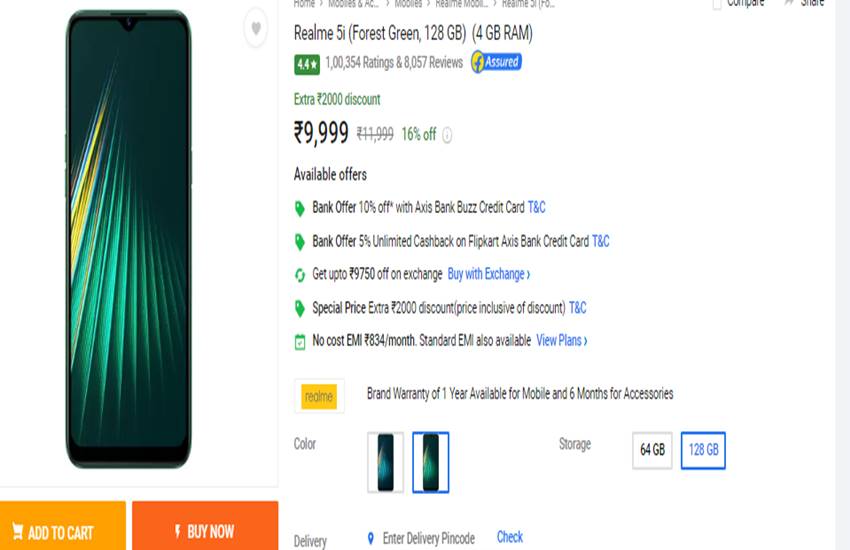
Task: Add phone to wishlist with heart icon
Action: (x=256, y=30)
